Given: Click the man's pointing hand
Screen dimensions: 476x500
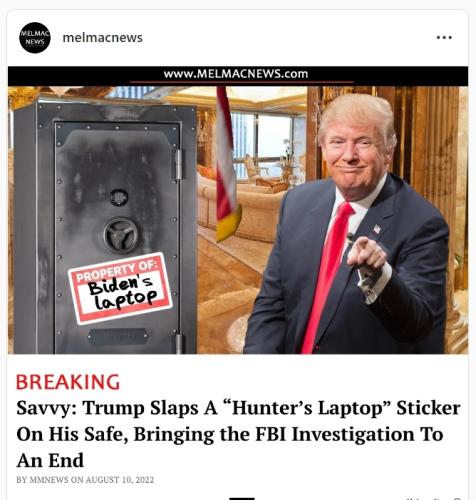Looking at the screenshot, I should click(x=366, y=254).
